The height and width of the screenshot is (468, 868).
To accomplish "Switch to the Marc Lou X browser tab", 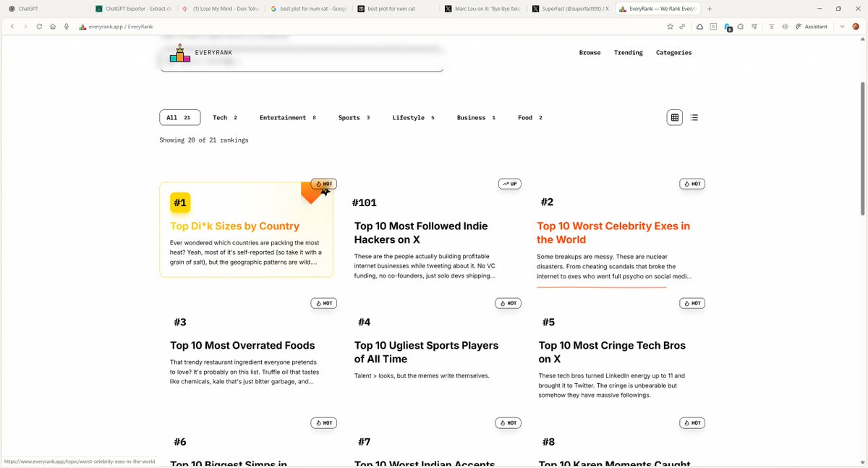I will 483,8.
